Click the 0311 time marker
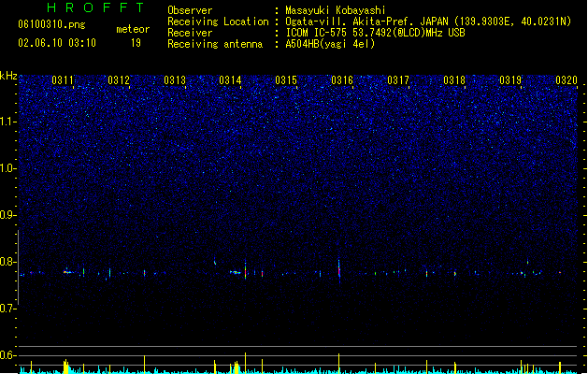The height and width of the screenshot is (374, 588). click(63, 80)
